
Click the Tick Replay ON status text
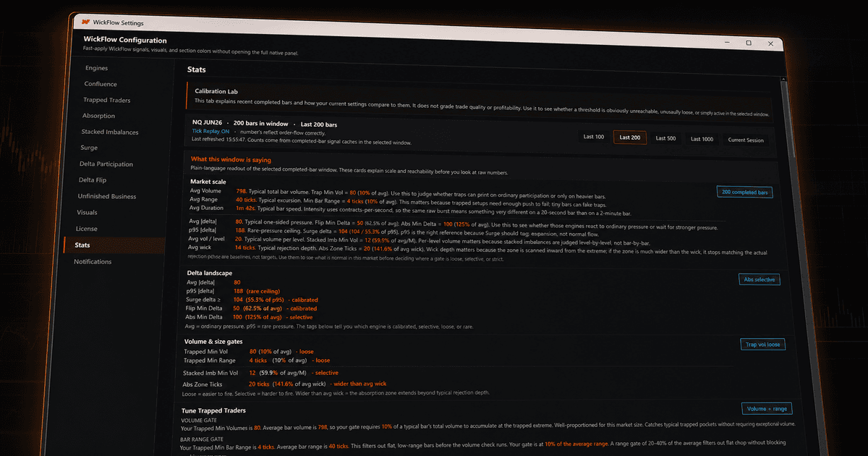point(210,131)
